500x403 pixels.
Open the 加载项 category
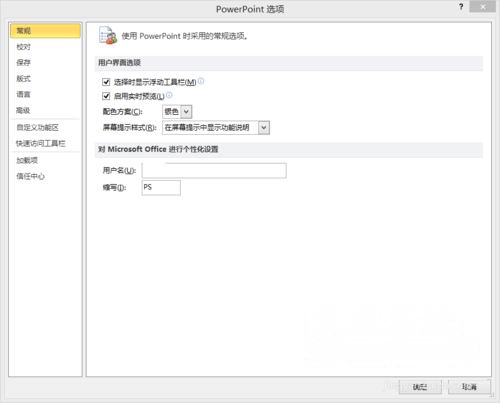[x=27, y=160]
